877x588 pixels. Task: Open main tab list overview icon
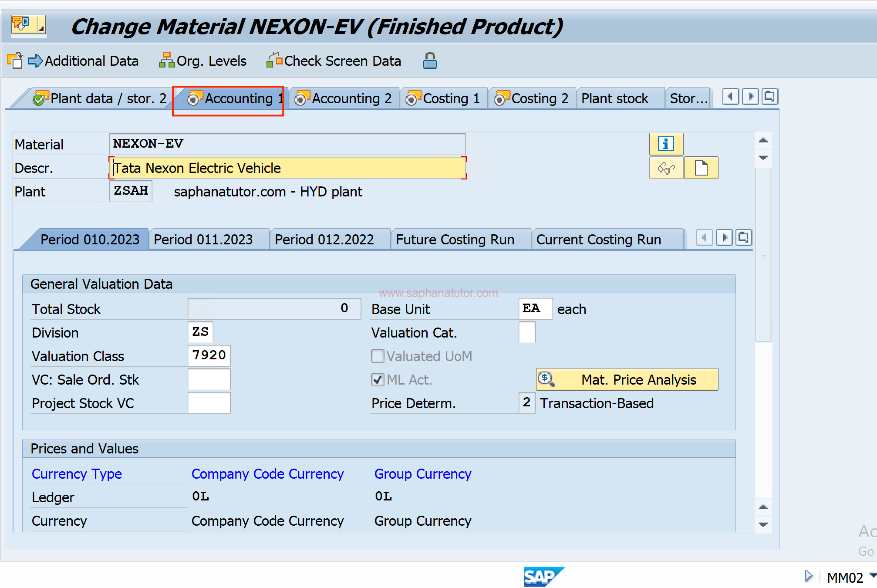tap(770, 96)
